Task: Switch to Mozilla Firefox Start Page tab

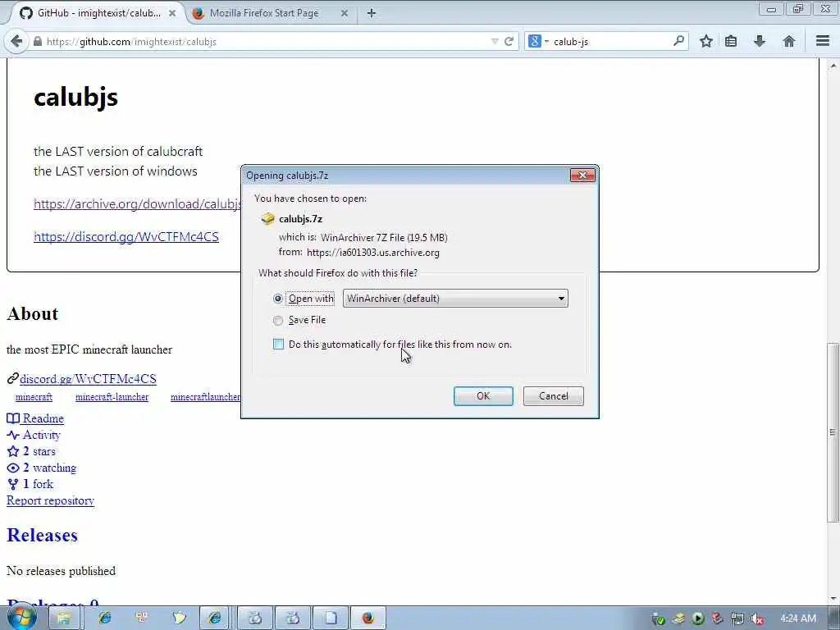Action: click(x=265, y=13)
